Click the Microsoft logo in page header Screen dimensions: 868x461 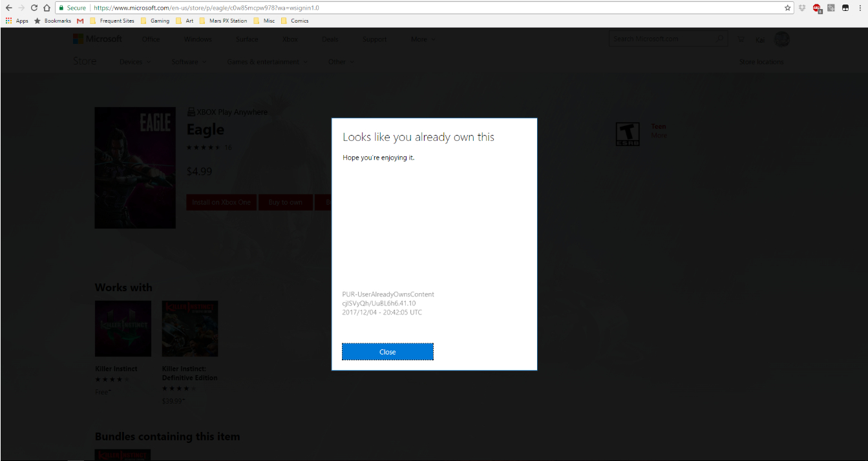click(x=97, y=39)
